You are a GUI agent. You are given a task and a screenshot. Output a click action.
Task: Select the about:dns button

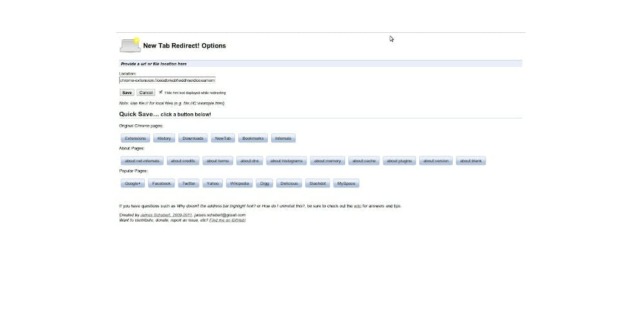point(250,161)
